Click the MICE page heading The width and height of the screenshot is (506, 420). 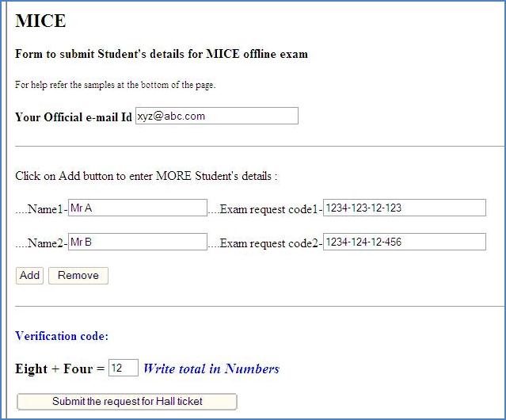tap(40, 21)
